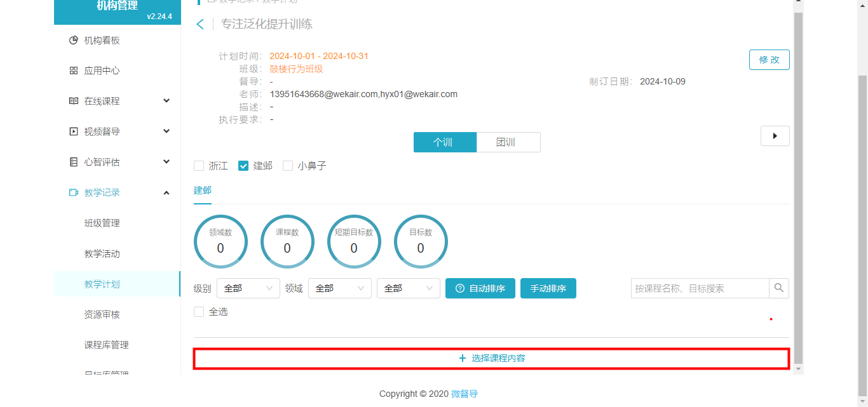Click the 应用中心 grid icon
868x407 pixels.
click(x=73, y=71)
